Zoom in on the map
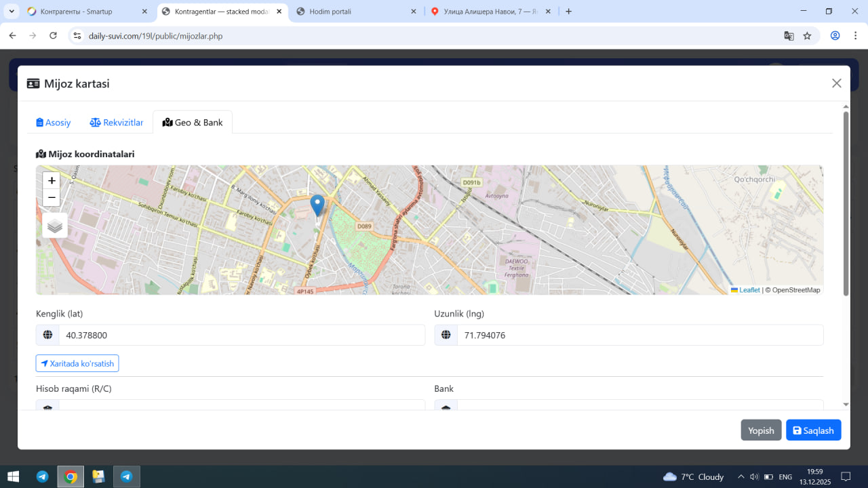Image resolution: width=868 pixels, height=488 pixels. (52, 181)
